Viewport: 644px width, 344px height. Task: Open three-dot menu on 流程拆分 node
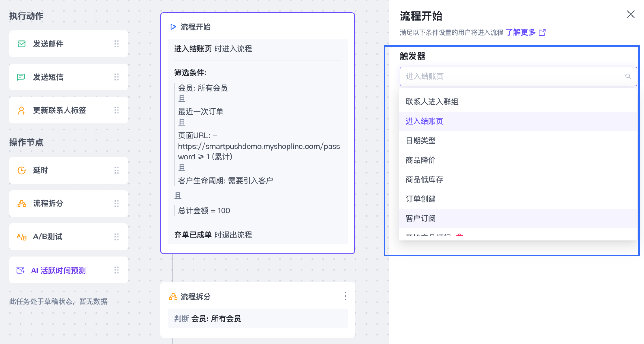point(345,296)
